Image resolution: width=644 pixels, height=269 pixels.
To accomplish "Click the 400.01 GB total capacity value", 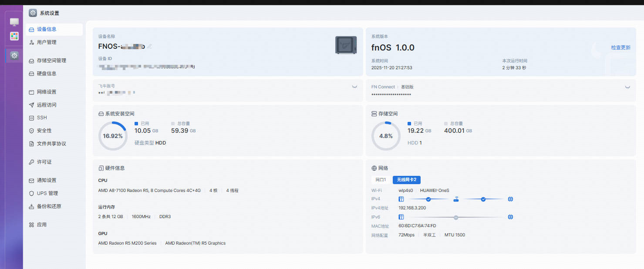I will 458,131.
